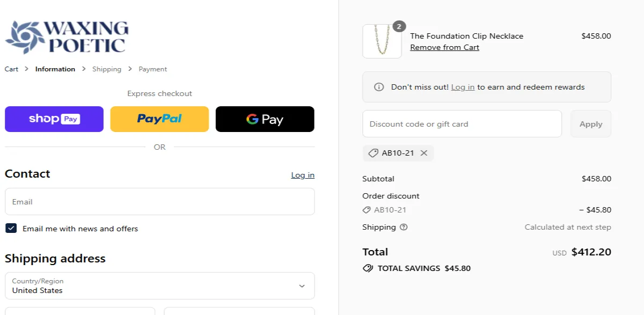
Task: Select the Shop Pay express checkout option
Action: pos(54,119)
